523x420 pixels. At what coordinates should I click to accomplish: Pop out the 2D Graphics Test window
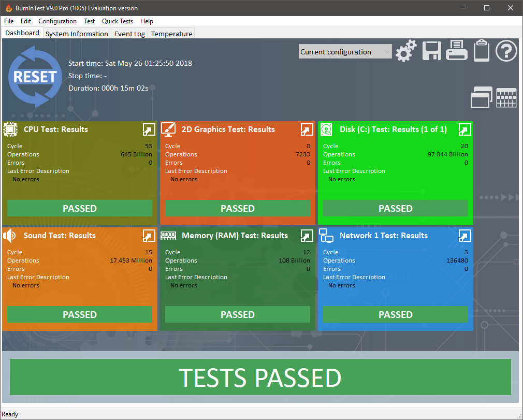307,129
